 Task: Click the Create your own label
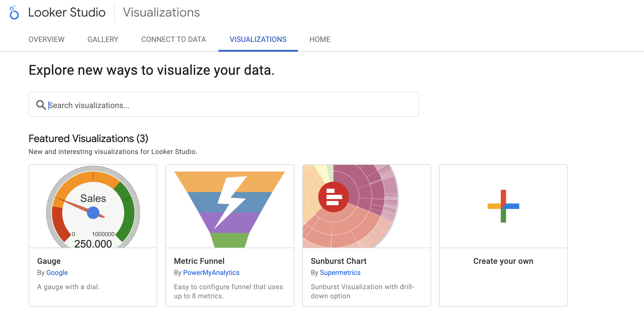coord(503,261)
